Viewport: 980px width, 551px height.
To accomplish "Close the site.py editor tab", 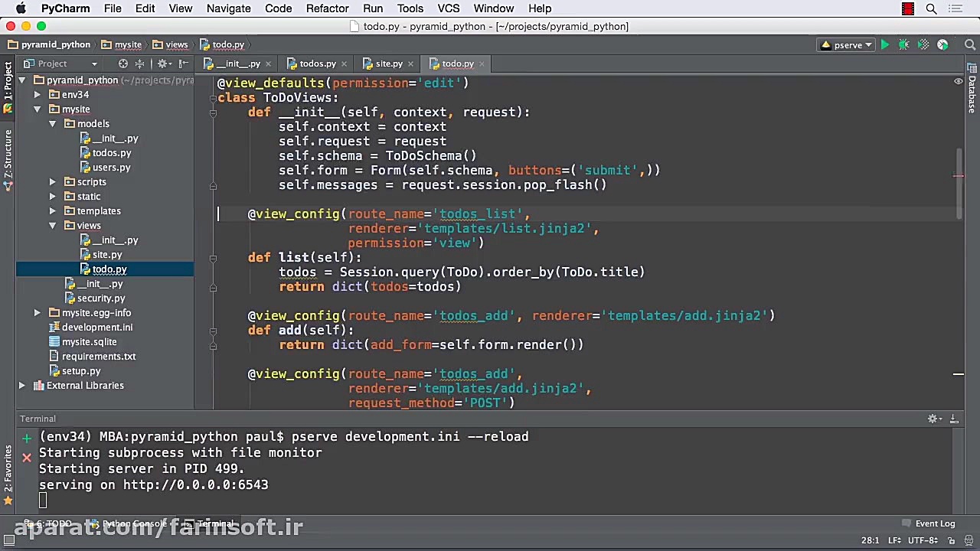I will pos(410,64).
